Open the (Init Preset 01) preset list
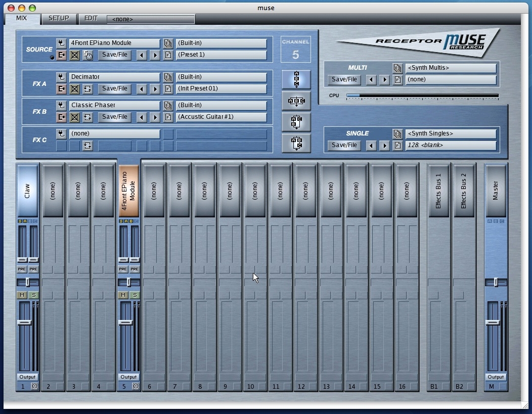 click(221, 89)
